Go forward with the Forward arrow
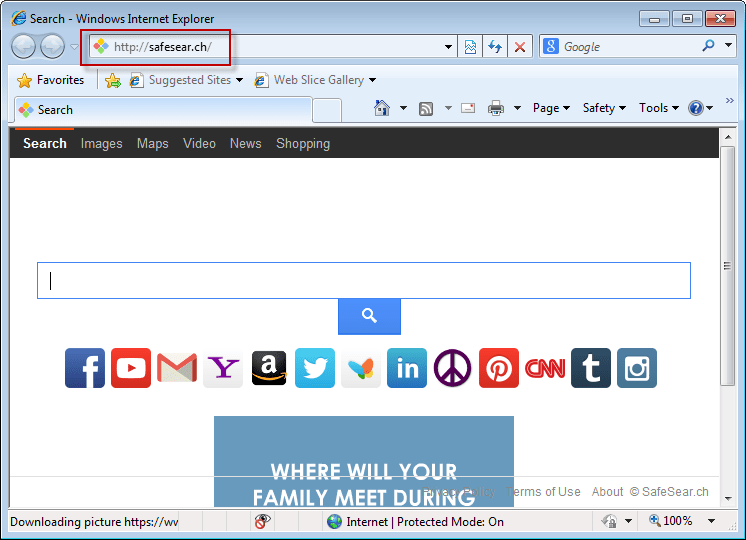 pos(52,47)
